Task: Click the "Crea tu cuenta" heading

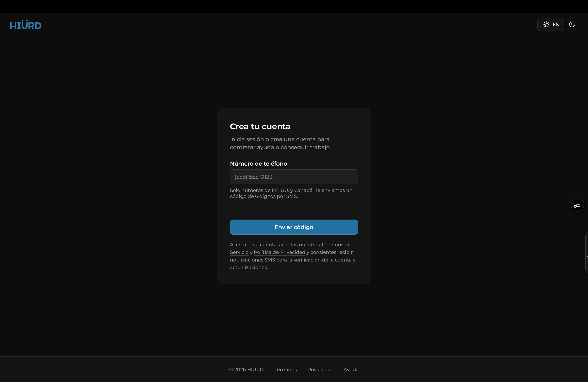Action: [x=260, y=126]
